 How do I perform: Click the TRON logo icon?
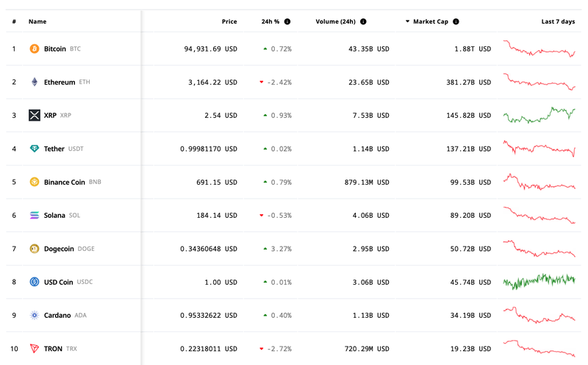pyautogui.click(x=34, y=349)
